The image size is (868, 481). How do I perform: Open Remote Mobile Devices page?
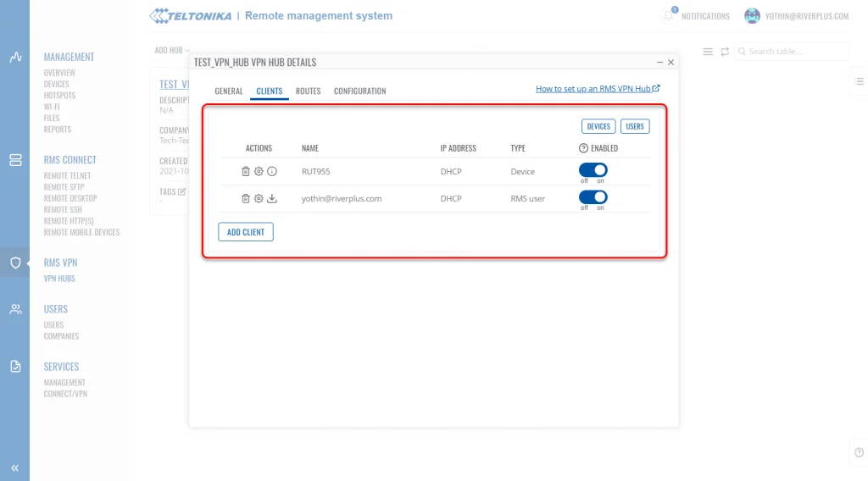coord(81,232)
